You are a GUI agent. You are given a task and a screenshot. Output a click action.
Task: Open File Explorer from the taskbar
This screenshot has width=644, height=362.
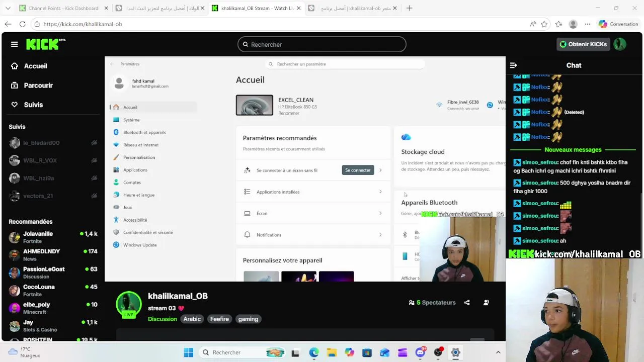331,352
